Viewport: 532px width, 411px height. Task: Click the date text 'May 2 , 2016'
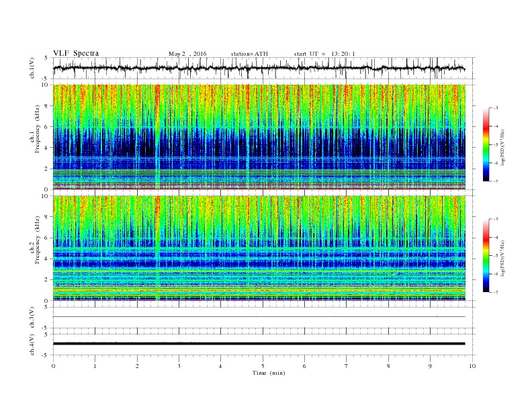coord(187,54)
